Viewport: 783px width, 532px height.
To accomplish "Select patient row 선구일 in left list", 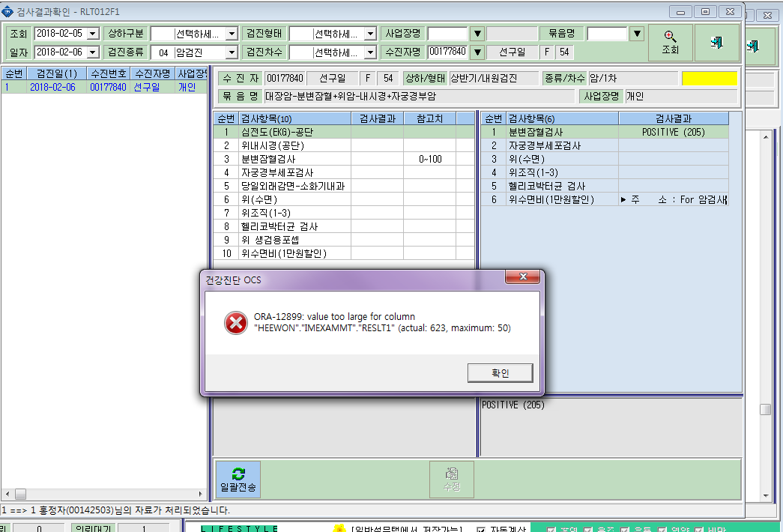I will coord(104,87).
